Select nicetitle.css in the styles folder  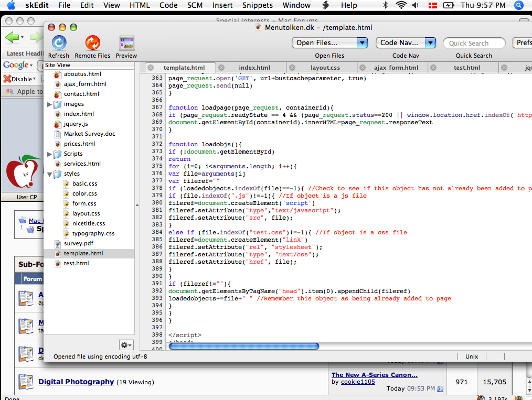click(x=89, y=223)
